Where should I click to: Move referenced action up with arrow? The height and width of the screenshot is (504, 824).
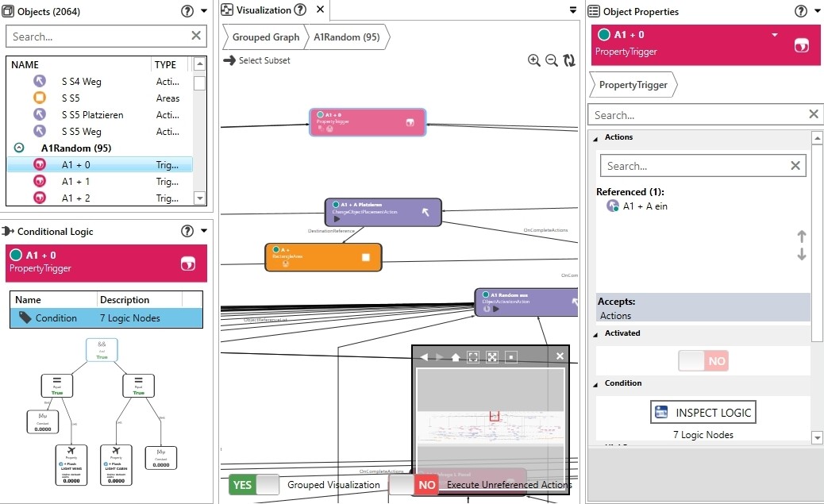pos(801,237)
